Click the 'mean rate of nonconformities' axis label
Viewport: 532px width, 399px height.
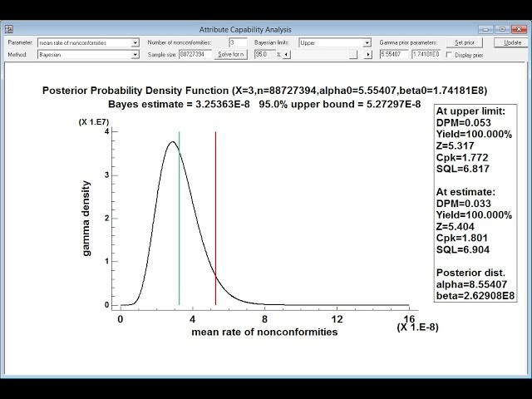[x=264, y=332]
